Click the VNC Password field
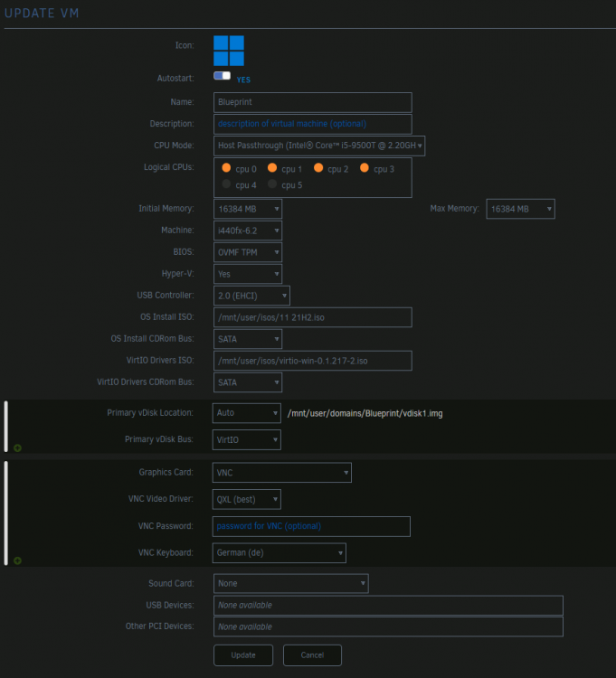Viewport: 616px width, 678px height. 311,526
